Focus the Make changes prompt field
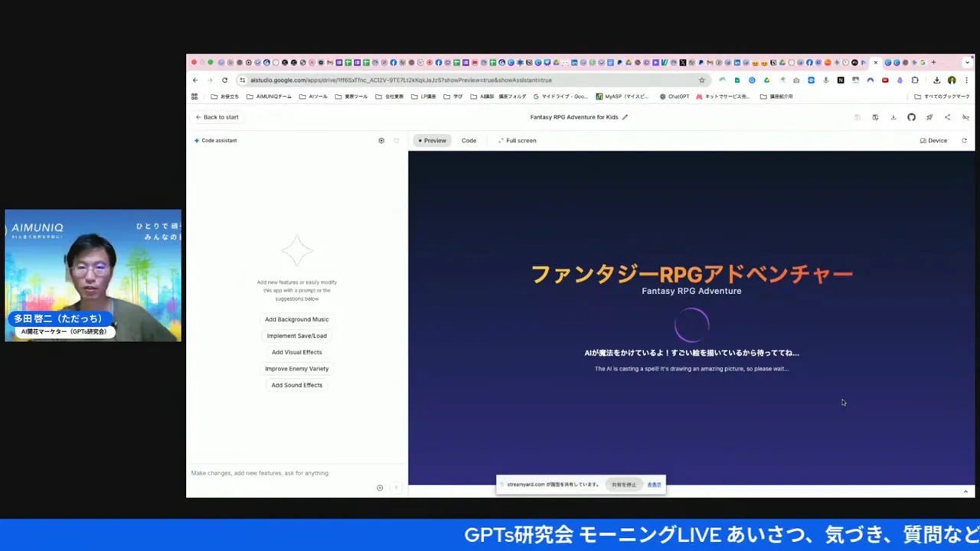Screen dimensions: 980x551 (297, 473)
